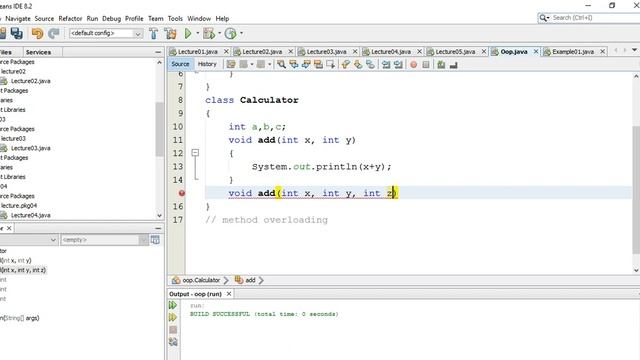Open the Lecture01.java tab
The width and height of the screenshot is (640, 360).
[198, 51]
